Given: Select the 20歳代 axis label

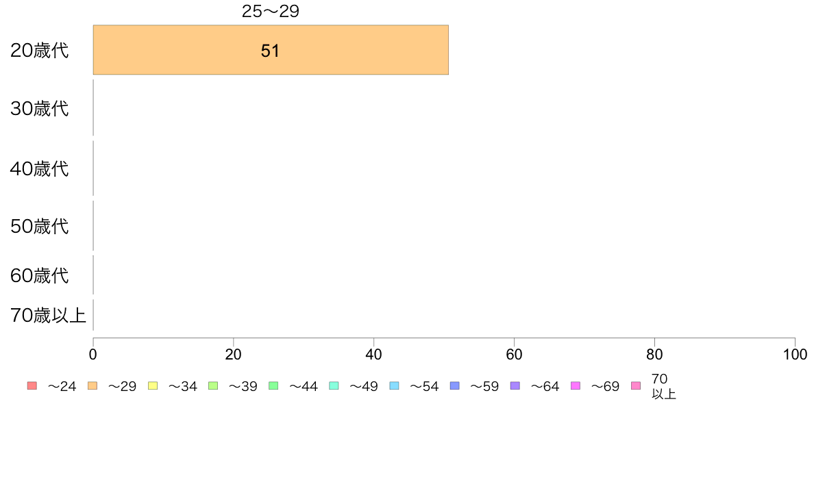Looking at the screenshot, I should point(40,51).
